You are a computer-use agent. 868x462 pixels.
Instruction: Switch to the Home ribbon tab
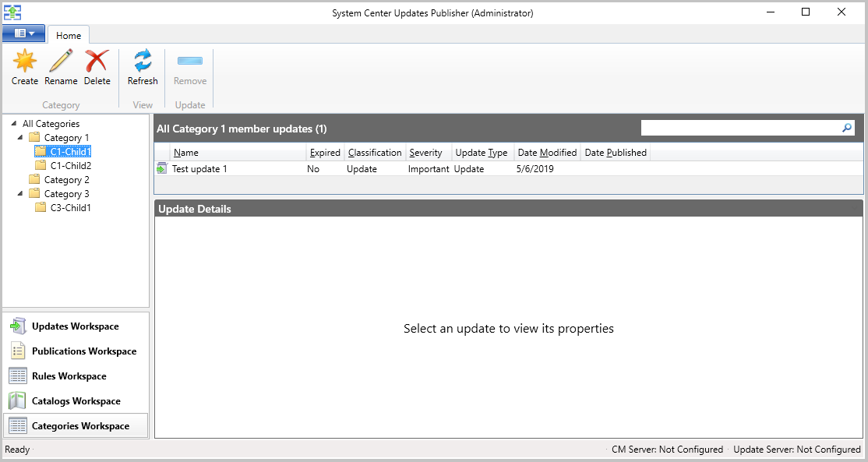pyautogui.click(x=69, y=34)
